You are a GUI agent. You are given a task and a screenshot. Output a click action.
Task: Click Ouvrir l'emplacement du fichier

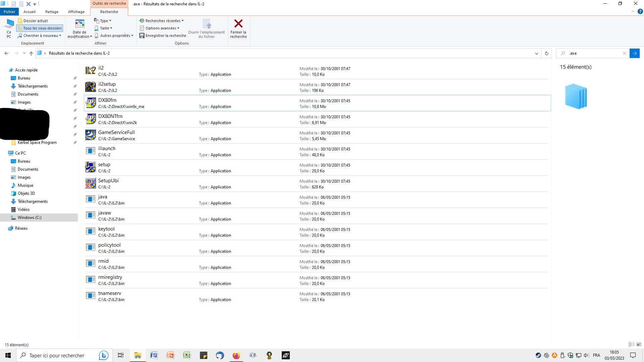(x=207, y=28)
